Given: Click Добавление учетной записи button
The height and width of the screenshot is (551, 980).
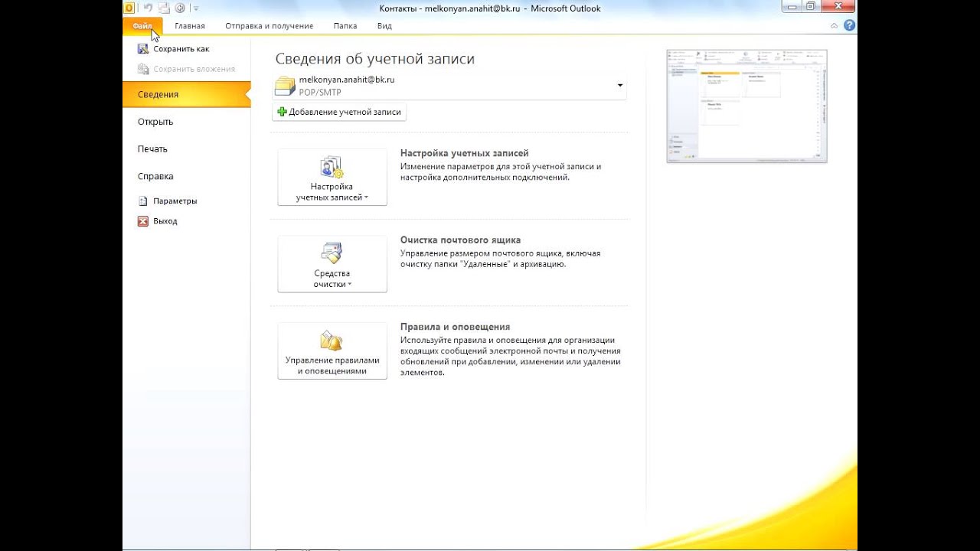Looking at the screenshot, I should 339,112.
